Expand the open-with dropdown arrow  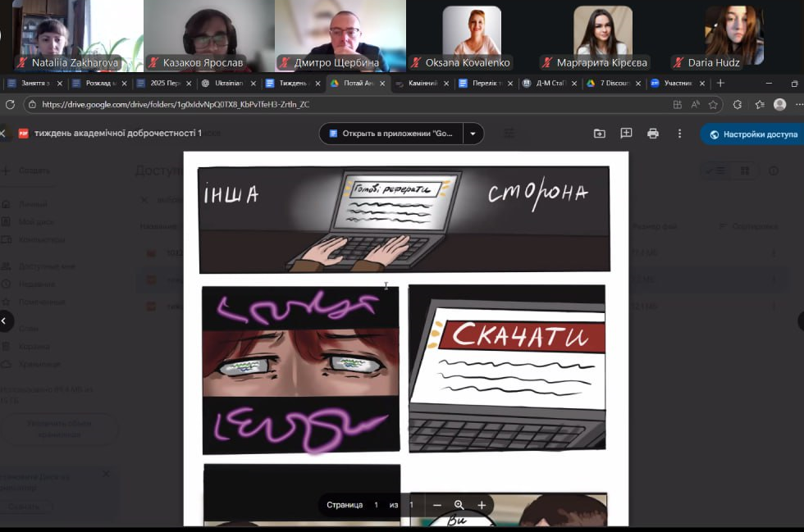(x=473, y=134)
